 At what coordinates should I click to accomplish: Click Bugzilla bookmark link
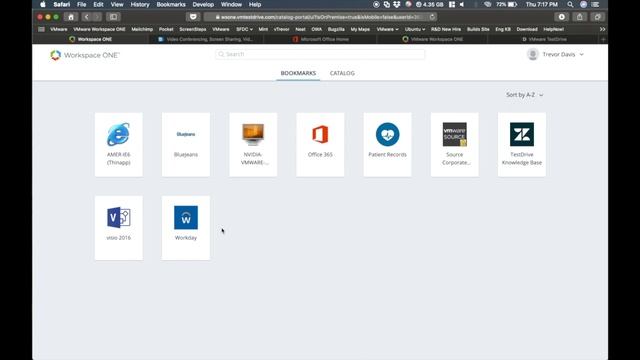click(336, 29)
